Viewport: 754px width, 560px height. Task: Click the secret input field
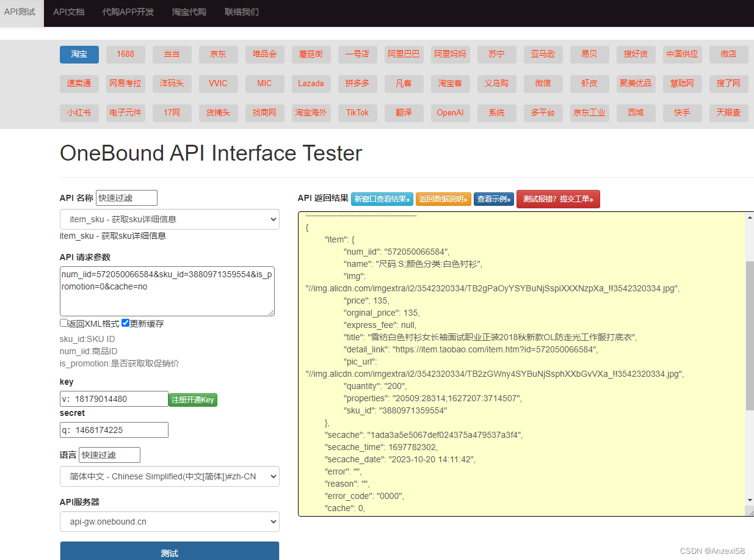click(114, 430)
